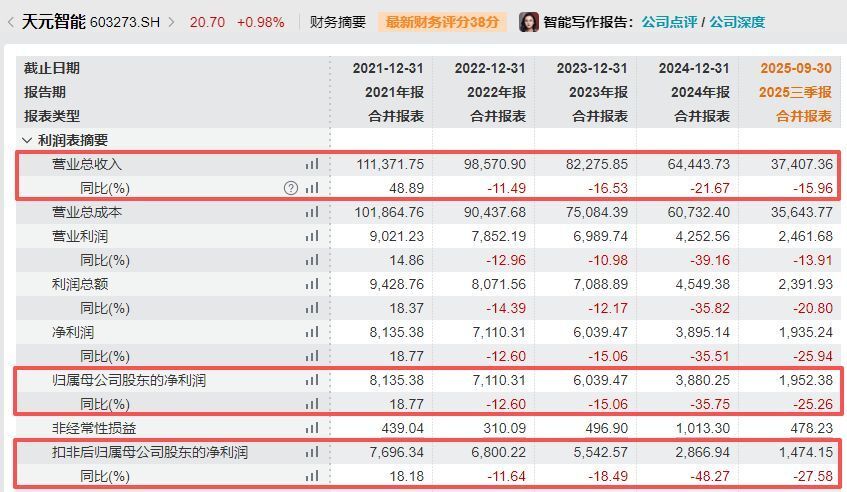Click the 报表类型 header label
847x492 pixels.
pyautogui.click(x=52, y=116)
